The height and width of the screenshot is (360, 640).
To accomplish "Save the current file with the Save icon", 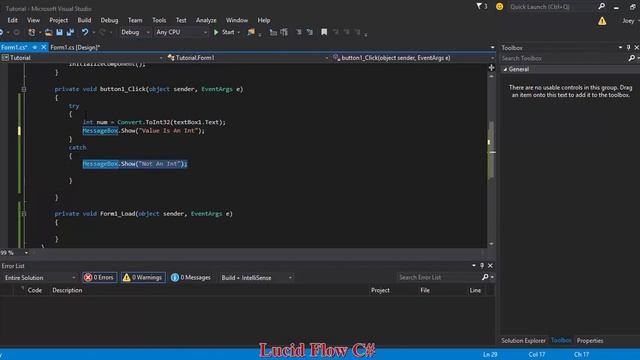I will click(60, 32).
